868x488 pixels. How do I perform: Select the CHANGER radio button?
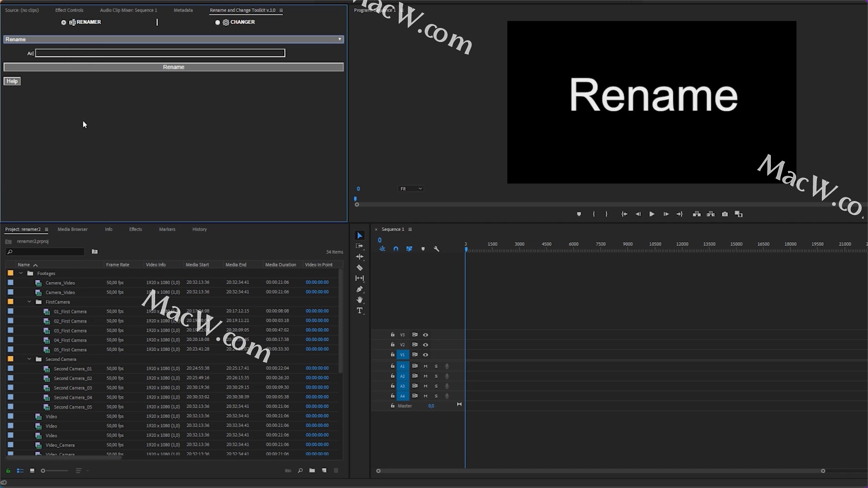coord(217,23)
